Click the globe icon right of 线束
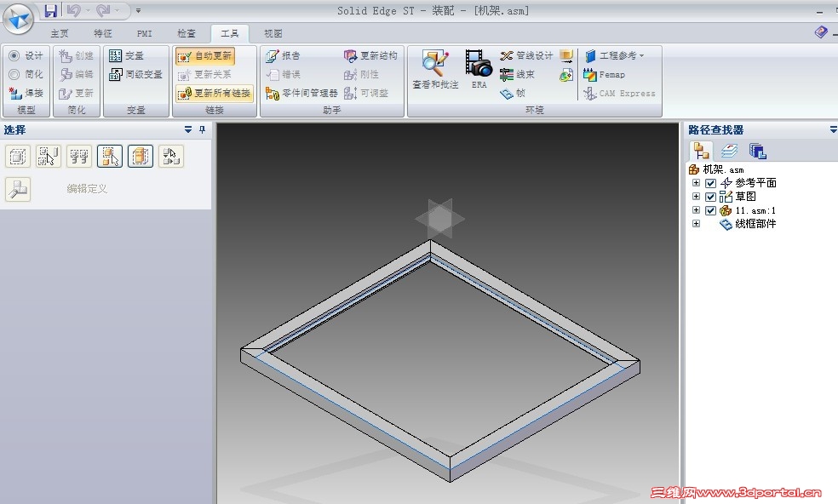Viewport: 838px width, 504px height. click(x=566, y=75)
